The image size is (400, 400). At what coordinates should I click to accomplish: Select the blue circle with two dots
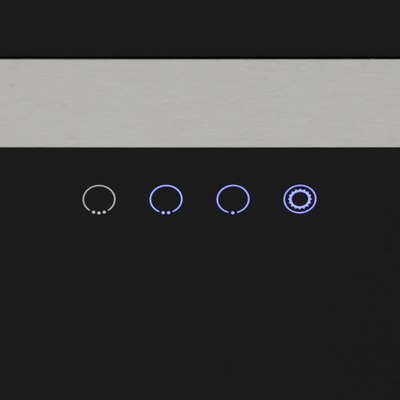(166, 199)
